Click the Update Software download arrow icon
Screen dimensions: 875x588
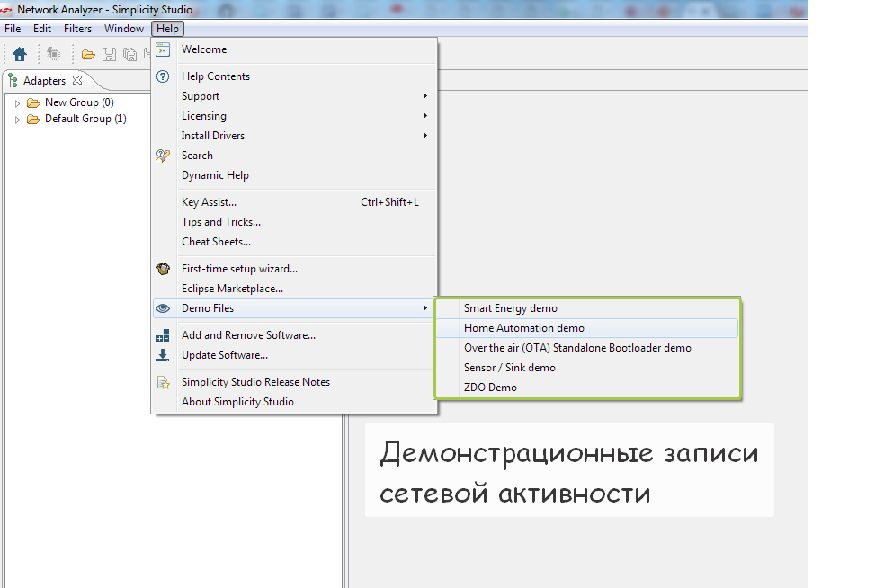point(163,355)
